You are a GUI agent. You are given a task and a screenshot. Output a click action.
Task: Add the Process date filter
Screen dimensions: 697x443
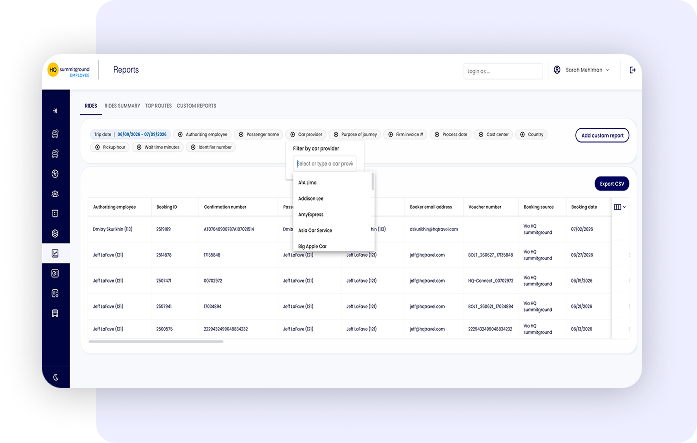pyautogui.click(x=450, y=134)
